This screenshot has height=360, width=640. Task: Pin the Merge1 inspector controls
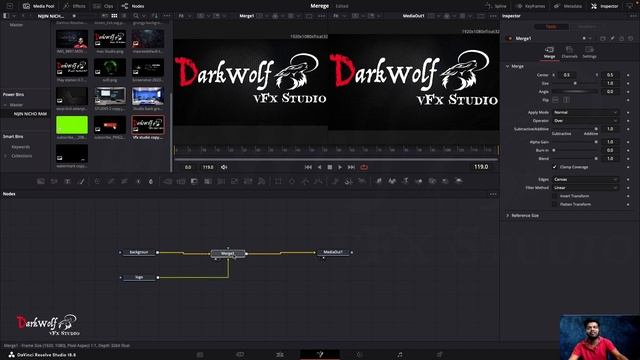point(612,38)
